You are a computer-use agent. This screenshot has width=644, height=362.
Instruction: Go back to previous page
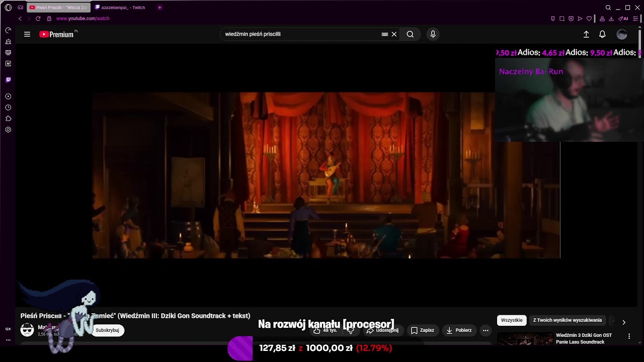(x=20, y=19)
